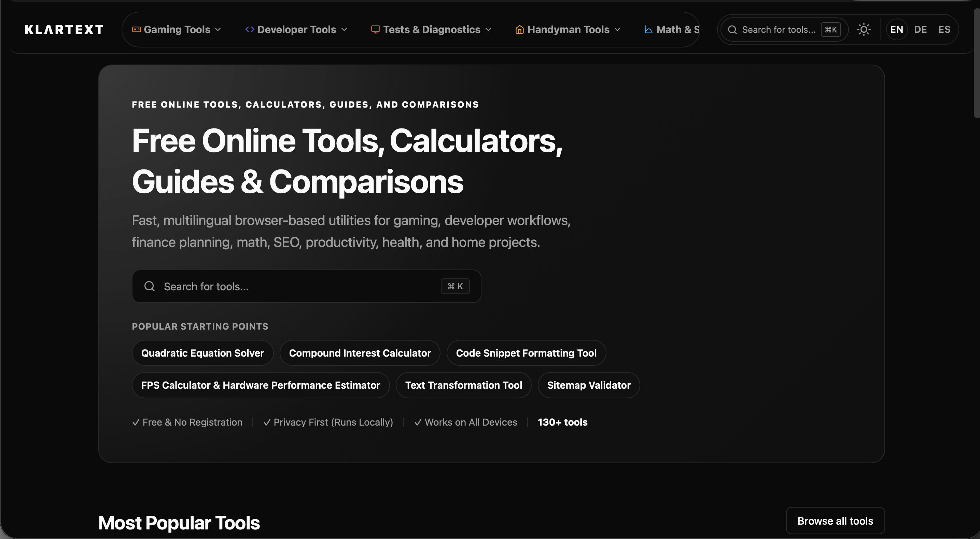The width and height of the screenshot is (980, 539).
Task: Expand Developer Tools dropdown chevron
Action: [x=344, y=29]
